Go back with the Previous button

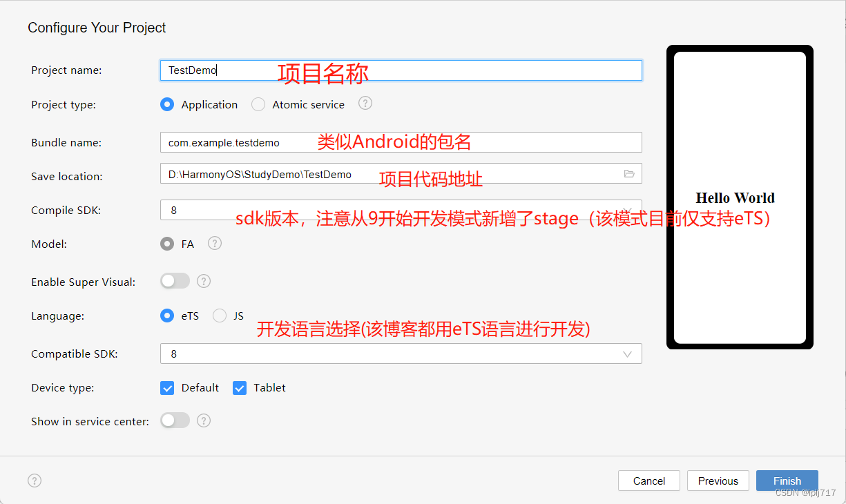(718, 481)
